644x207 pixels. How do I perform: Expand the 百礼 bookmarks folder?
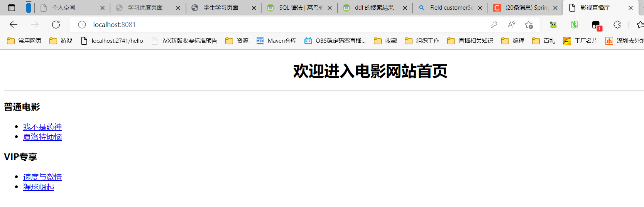pyautogui.click(x=544, y=41)
